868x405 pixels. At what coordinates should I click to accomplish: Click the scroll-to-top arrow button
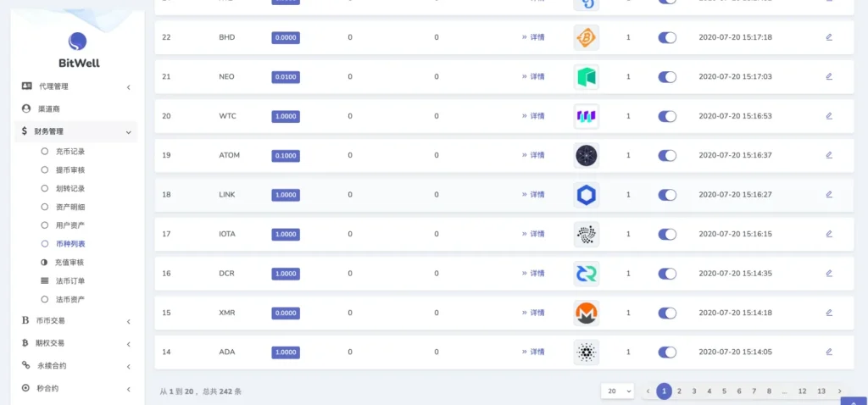(853, 401)
